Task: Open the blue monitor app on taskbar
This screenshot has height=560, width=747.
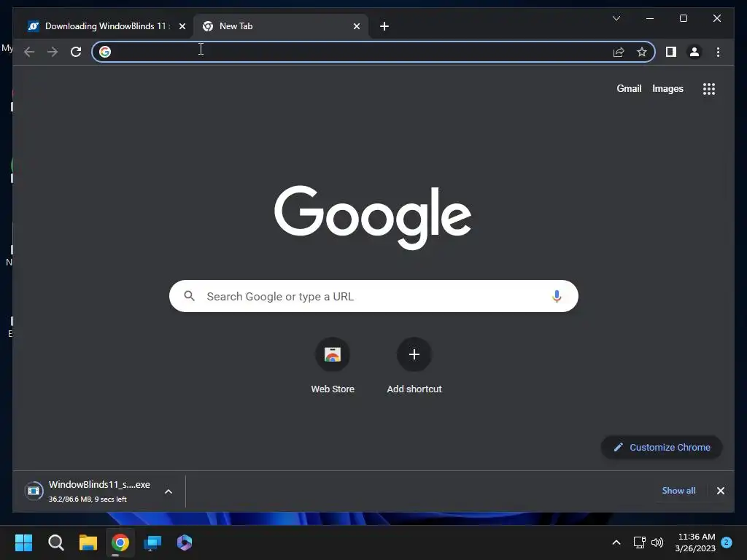Action: pos(152,542)
